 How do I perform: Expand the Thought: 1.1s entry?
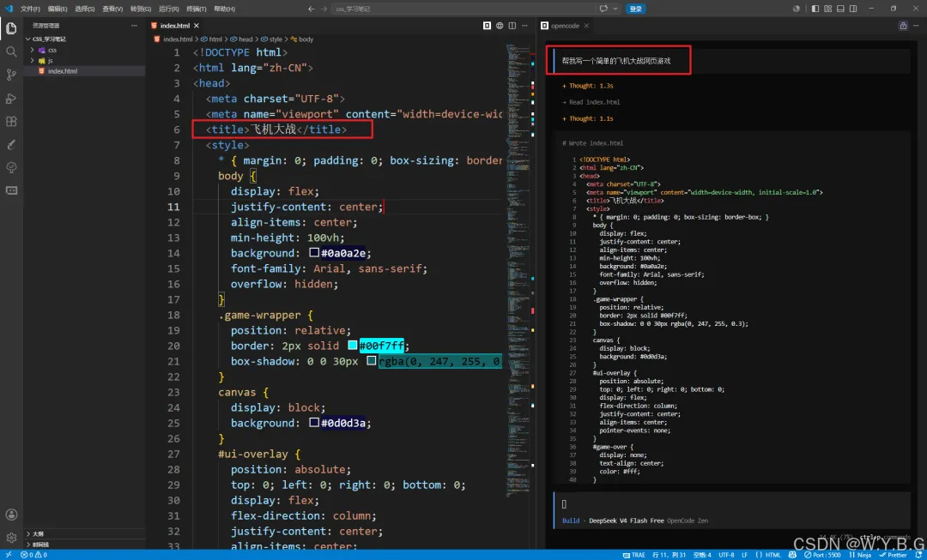(x=588, y=118)
